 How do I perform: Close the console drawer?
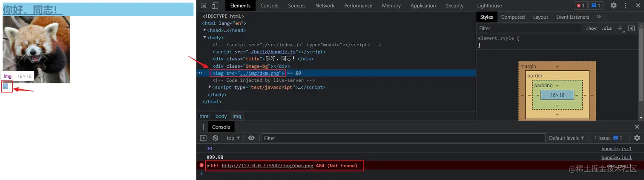tap(637, 127)
